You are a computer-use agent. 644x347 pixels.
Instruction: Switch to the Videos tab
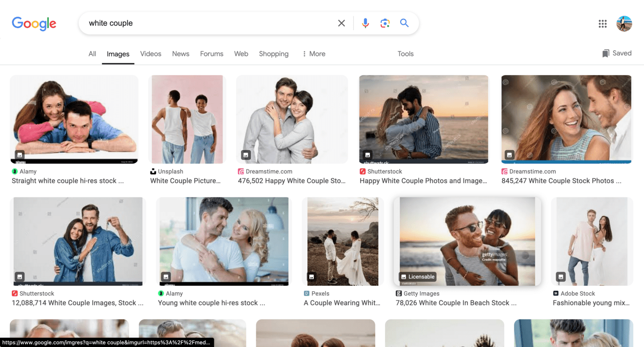coord(150,54)
